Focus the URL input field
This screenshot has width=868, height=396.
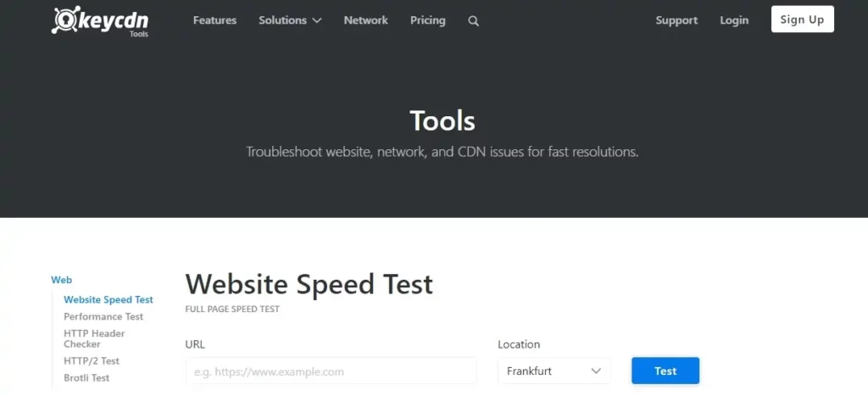[x=331, y=371]
